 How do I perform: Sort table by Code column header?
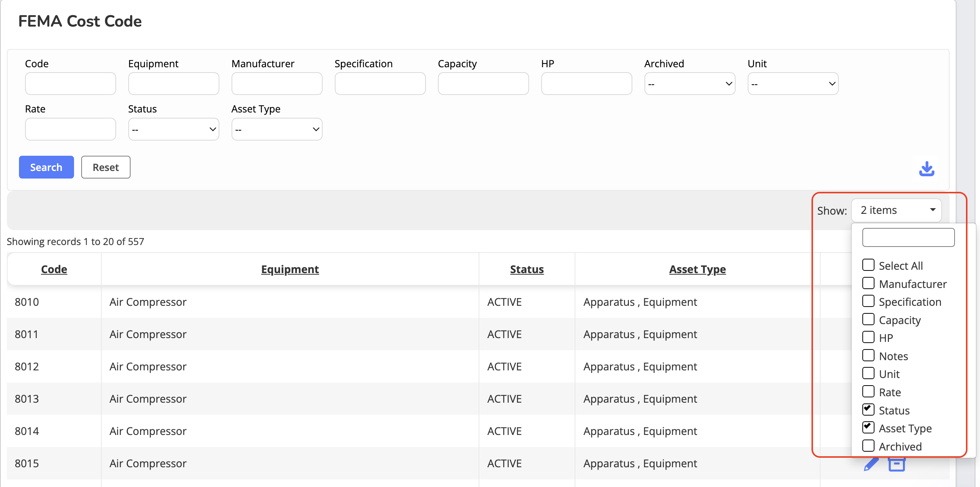pyautogui.click(x=54, y=269)
